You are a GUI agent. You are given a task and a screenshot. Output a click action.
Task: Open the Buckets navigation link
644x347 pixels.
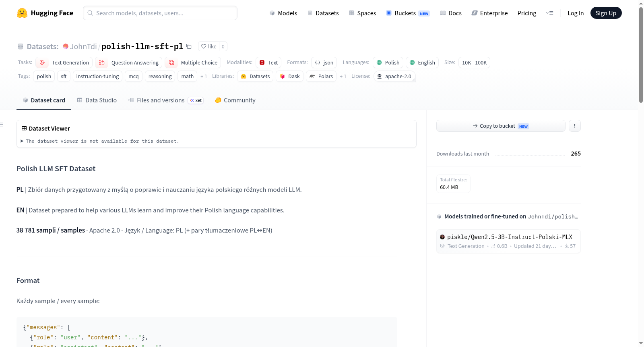coord(408,13)
